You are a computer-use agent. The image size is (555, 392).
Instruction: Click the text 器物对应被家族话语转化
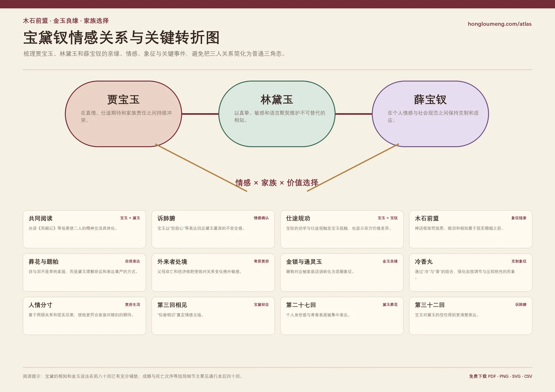321,272
